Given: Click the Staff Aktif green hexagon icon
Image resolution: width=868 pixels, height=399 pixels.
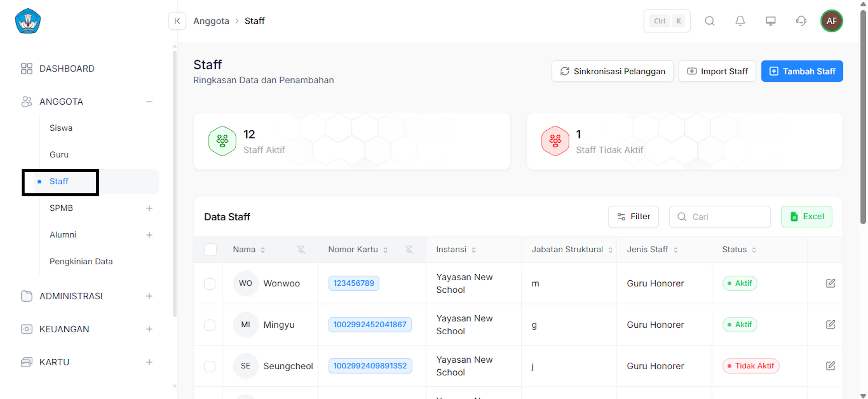Looking at the screenshot, I should point(222,141).
